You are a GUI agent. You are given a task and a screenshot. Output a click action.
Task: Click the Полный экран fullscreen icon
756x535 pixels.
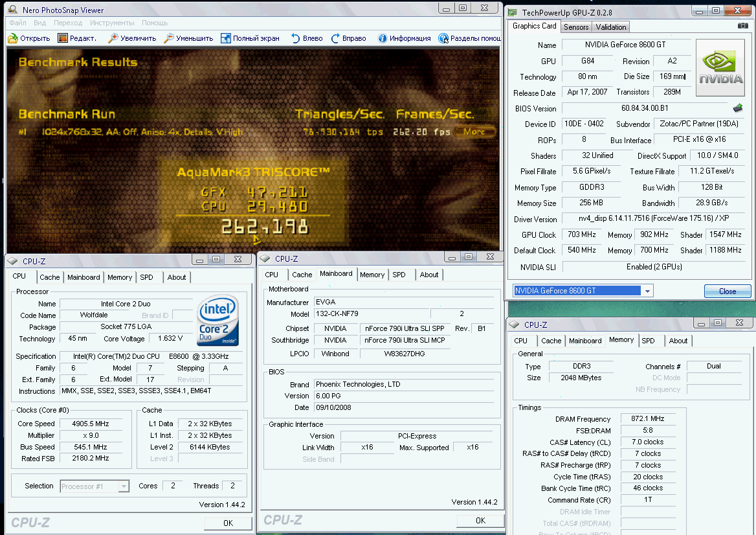click(x=226, y=38)
